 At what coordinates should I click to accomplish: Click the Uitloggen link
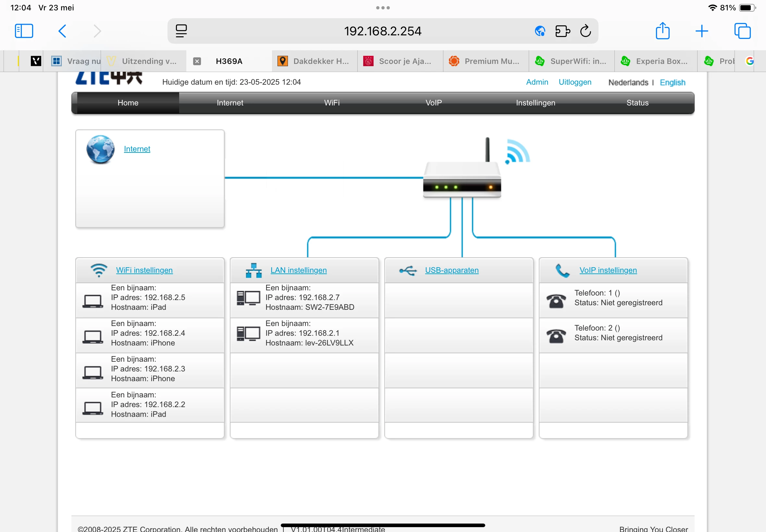[x=575, y=82]
